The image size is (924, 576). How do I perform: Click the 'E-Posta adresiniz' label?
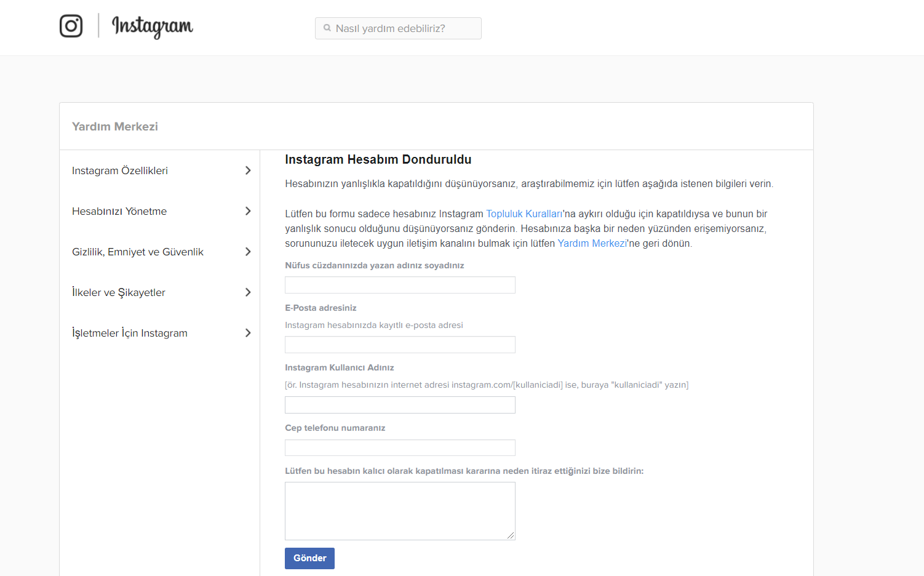321,308
